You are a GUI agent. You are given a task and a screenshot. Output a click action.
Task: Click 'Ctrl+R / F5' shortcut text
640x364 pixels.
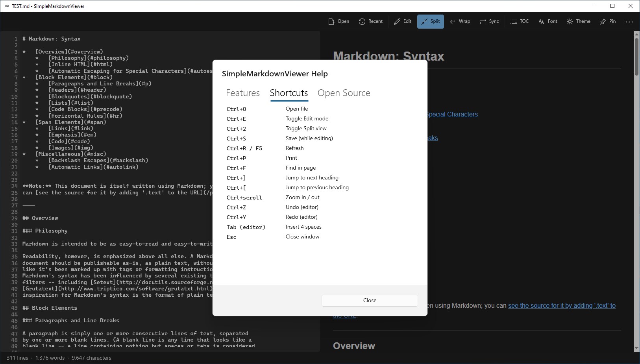click(x=244, y=148)
